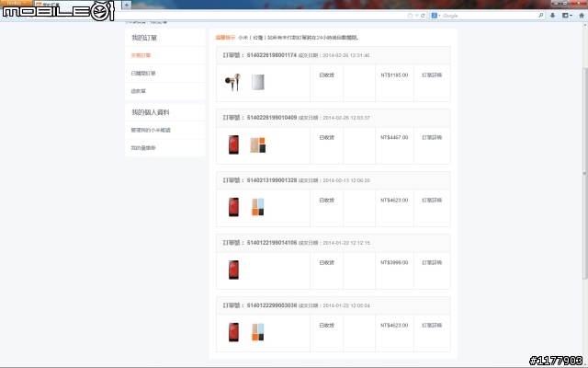Click the date 2014-02-13 12:06:20
The width and height of the screenshot is (588, 368).
point(346,180)
